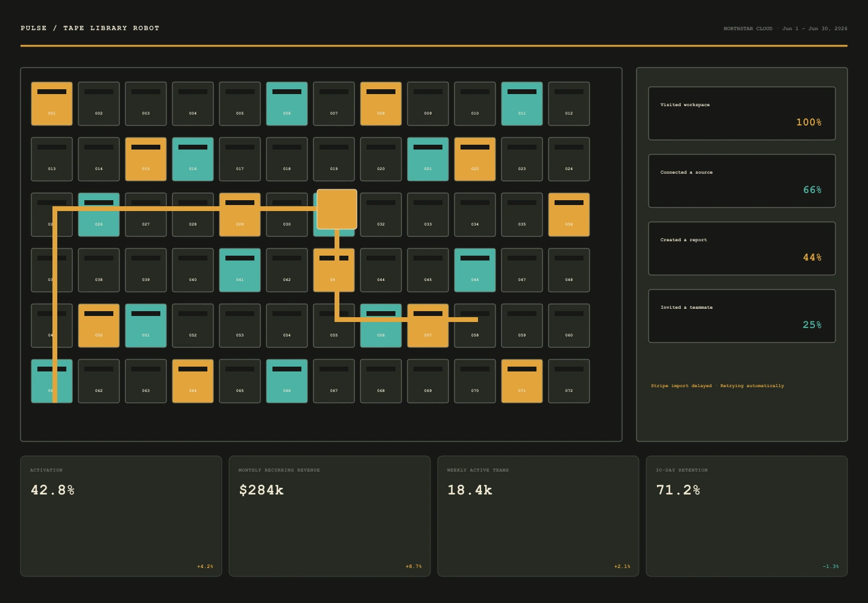
Task: Click tape slot 044
Action: click(x=381, y=270)
